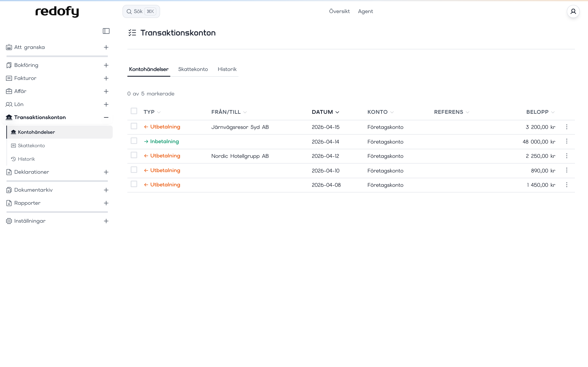
Task: Collapse the Transaktionskonton section with its minus
Action: (106, 117)
